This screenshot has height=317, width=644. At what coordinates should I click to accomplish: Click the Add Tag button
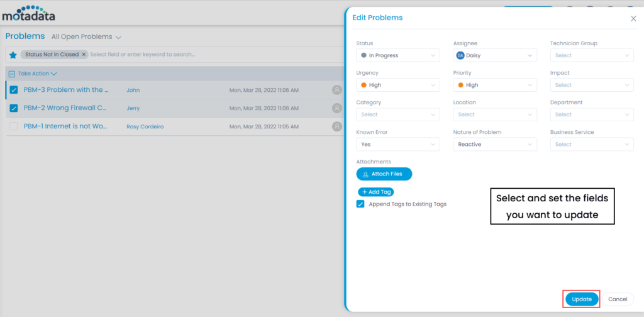tap(376, 192)
